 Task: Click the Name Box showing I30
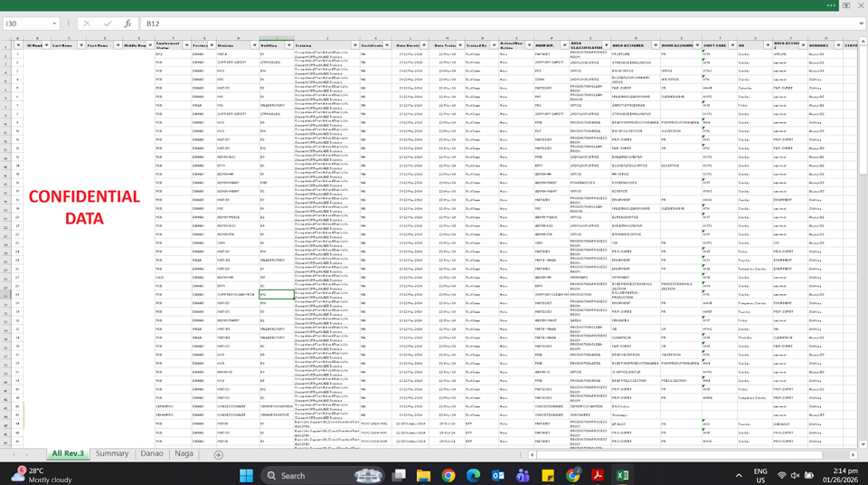click(x=28, y=24)
